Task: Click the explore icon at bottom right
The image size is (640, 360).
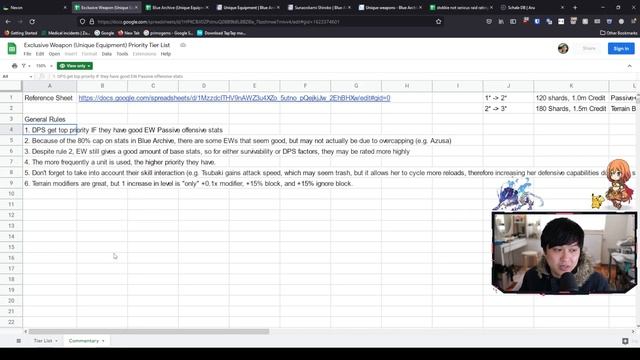Action: pyautogui.click(x=625, y=341)
